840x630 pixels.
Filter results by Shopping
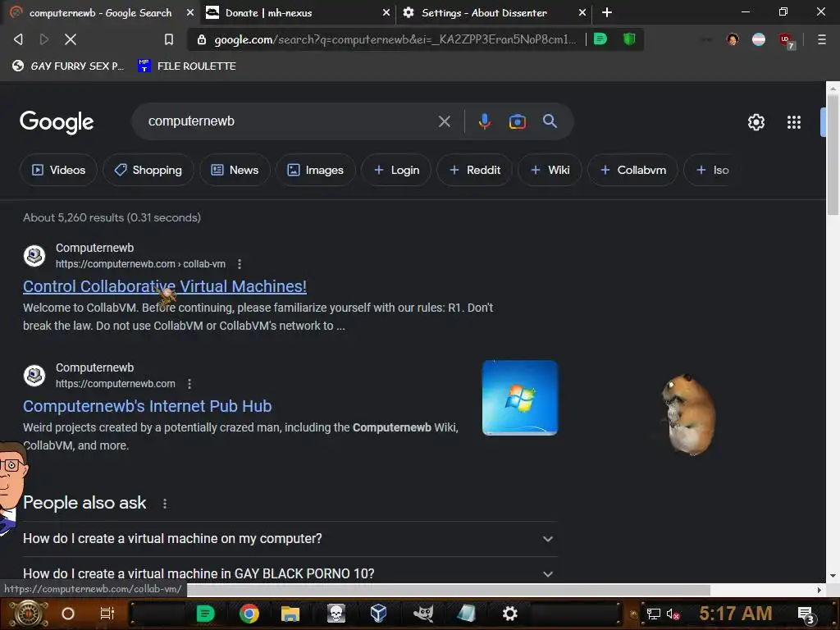click(148, 170)
